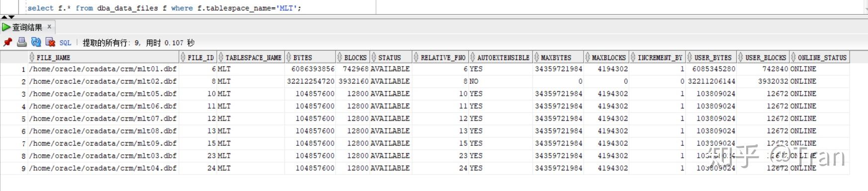Sort by MAXBYTES column header
868x191 pixels.
(558, 58)
